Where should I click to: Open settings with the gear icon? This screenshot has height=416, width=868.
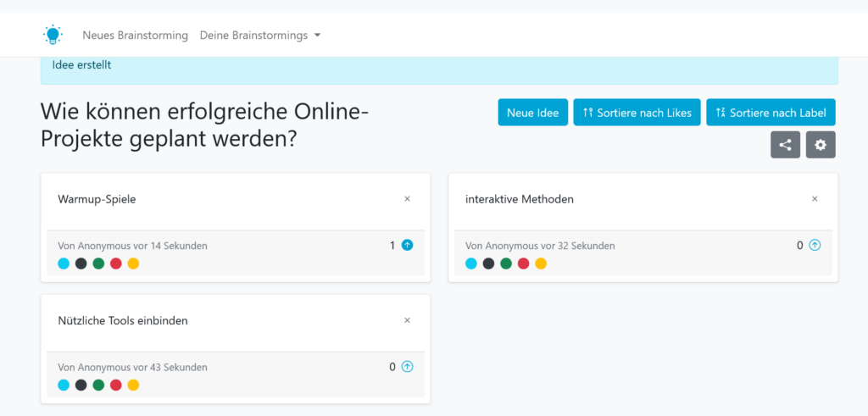pyautogui.click(x=821, y=145)
